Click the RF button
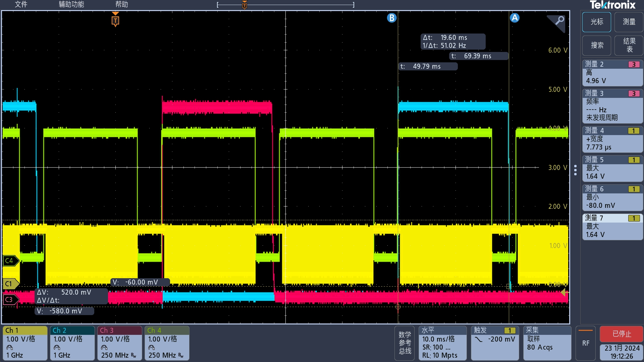644x362 pixels. pos(585,343)
